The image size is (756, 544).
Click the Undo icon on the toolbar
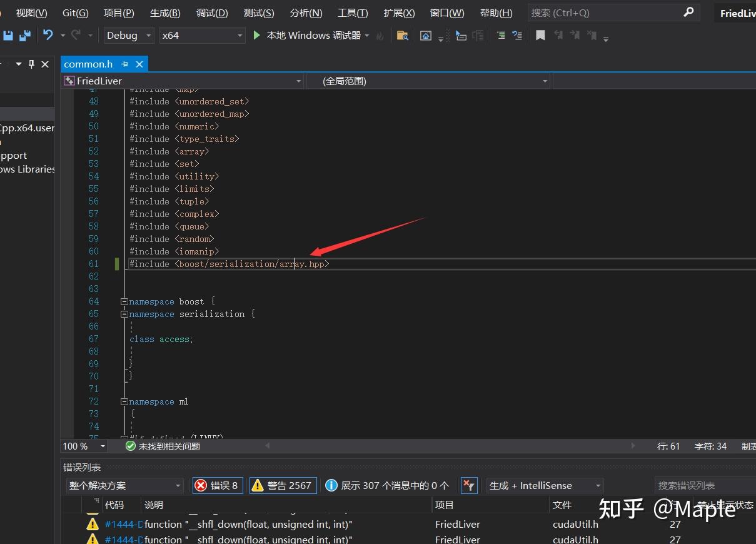[x=49, y=36]
